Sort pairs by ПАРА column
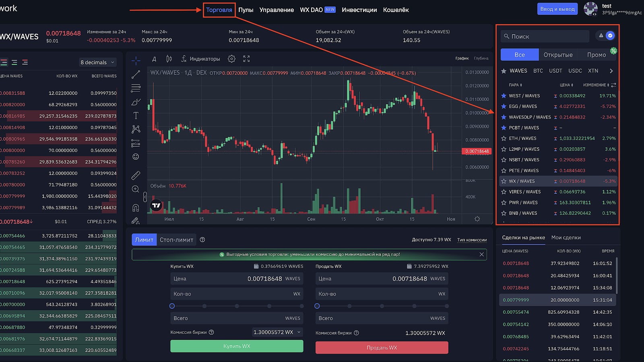Image resolution: width=644 pixels, height=362 pixels. pos(515,85)
